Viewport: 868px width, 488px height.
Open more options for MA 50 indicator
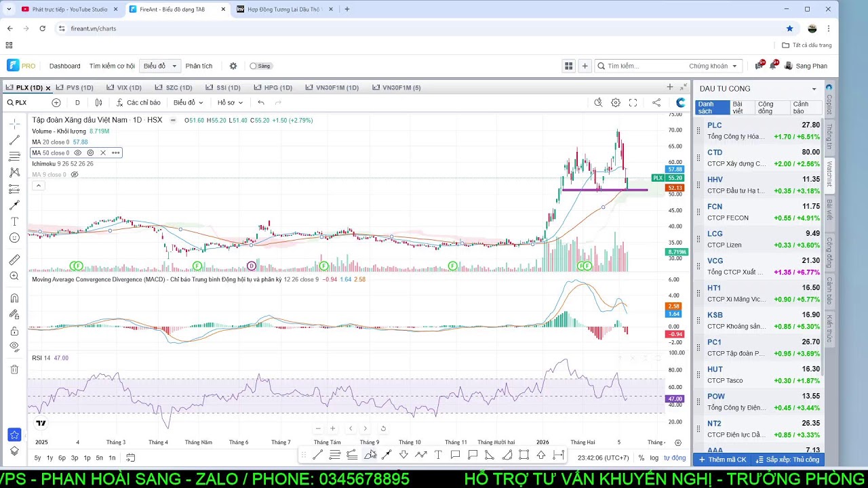(116, 152)
